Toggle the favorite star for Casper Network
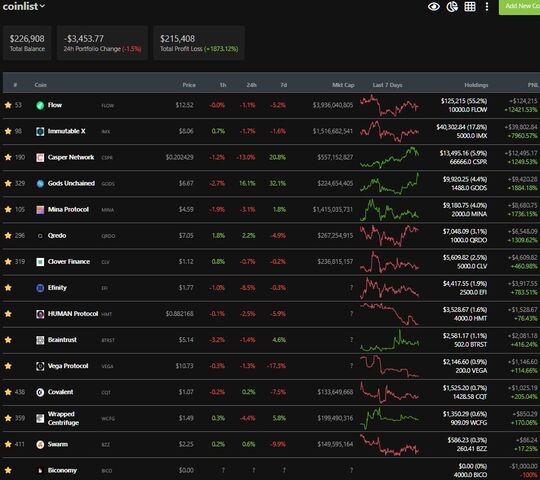 (8, 157)
